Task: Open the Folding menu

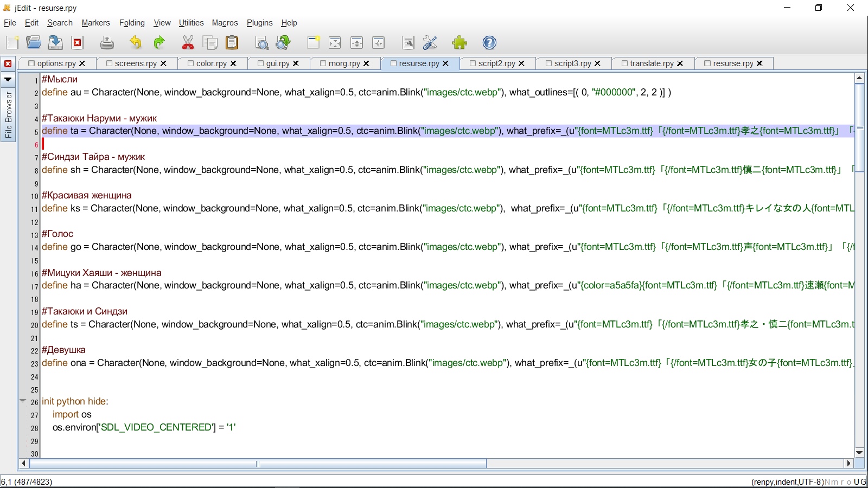Action: (x=132, y=23)
